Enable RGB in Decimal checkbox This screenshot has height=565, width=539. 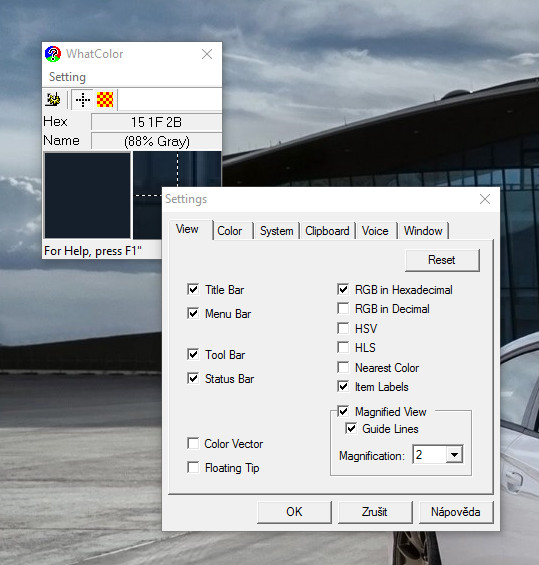pyautogui.click(x=343, y=308)
